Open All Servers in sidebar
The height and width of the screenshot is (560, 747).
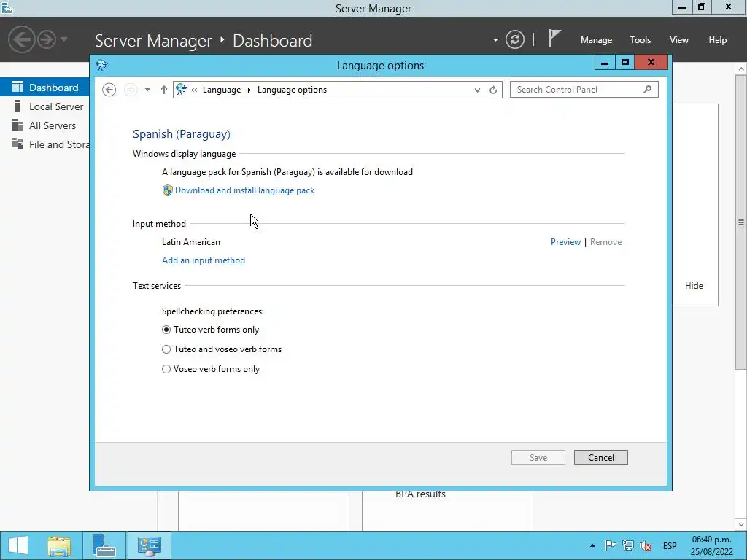point(44,125)
